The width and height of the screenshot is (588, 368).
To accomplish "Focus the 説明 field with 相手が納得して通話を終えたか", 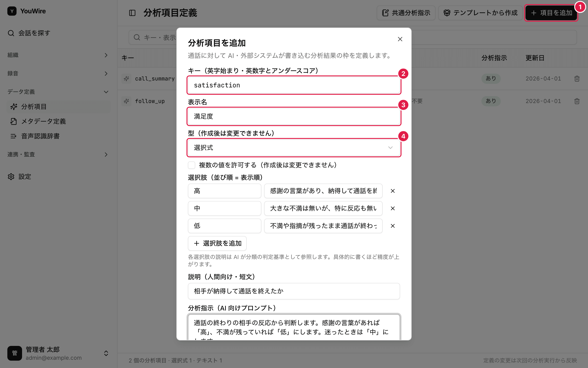I will (294, 291).
